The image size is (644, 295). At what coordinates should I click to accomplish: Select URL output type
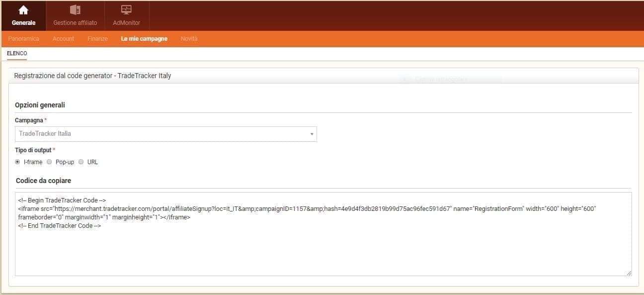[81, 162]
